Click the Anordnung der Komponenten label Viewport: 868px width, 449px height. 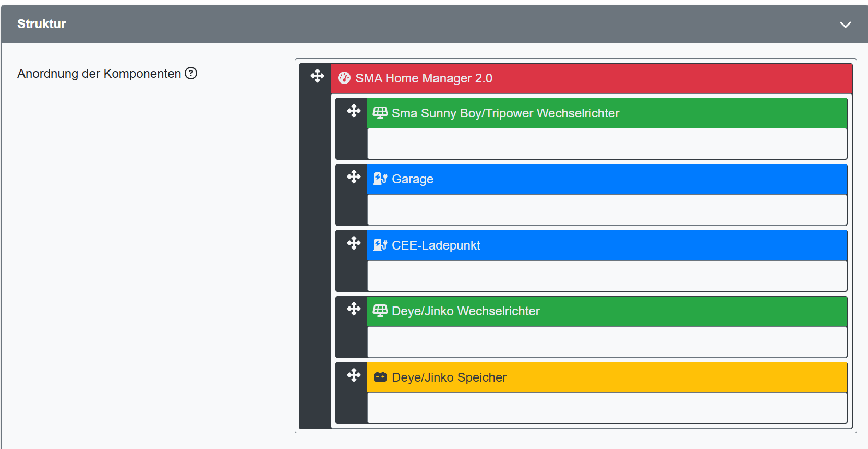click(99, 74)
